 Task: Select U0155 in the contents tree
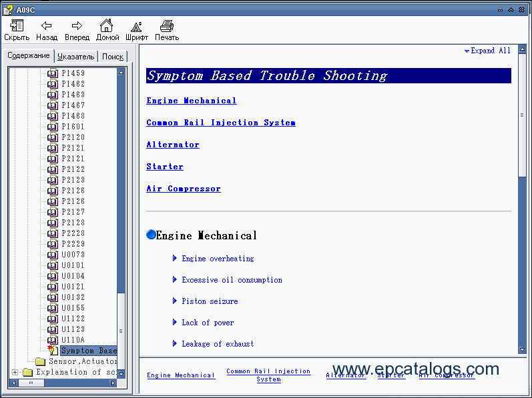(73, 308)
